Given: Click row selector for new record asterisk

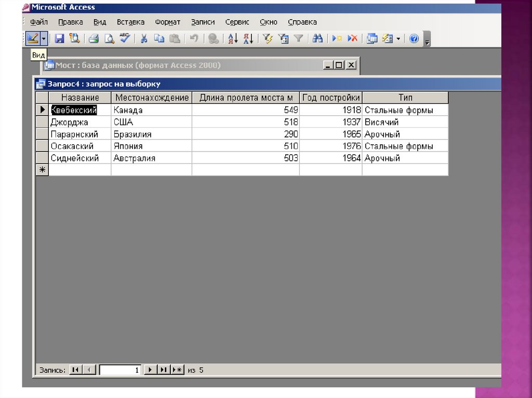Looking at the screenshot, I should [43, 170].
